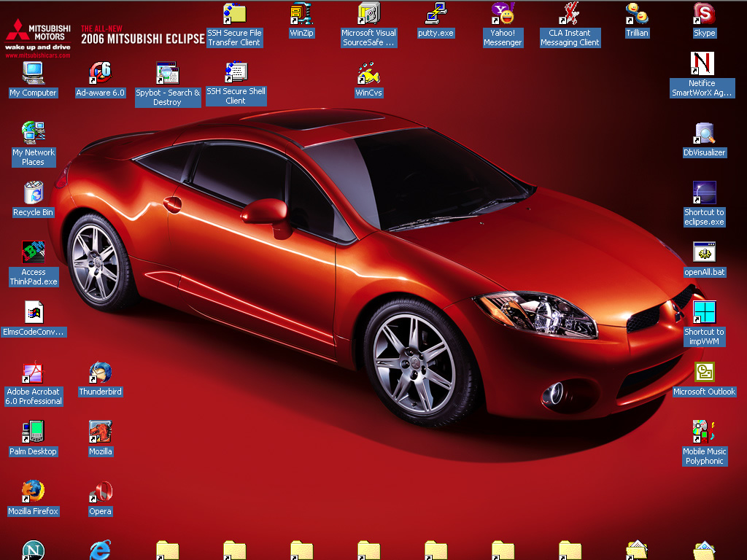Click the Mozilla dinosaur icon

100,432
